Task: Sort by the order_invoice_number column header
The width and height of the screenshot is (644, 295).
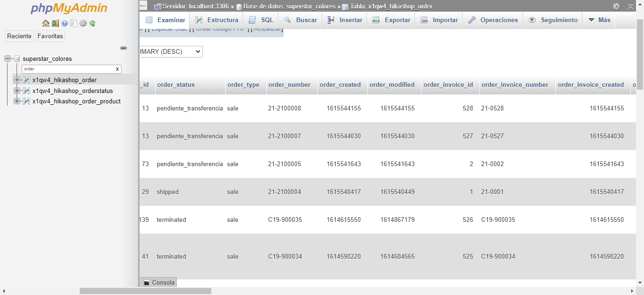Action: tap(515, 85)
